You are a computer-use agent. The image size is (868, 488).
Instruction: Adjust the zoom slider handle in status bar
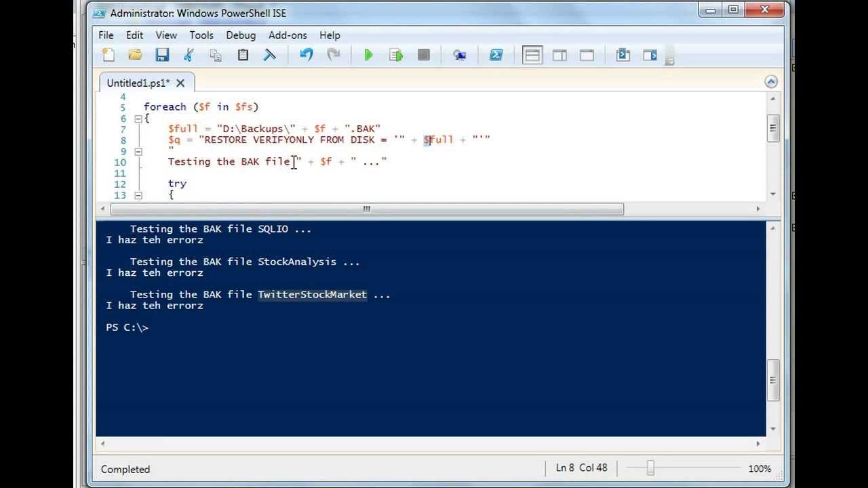[650, 468]
